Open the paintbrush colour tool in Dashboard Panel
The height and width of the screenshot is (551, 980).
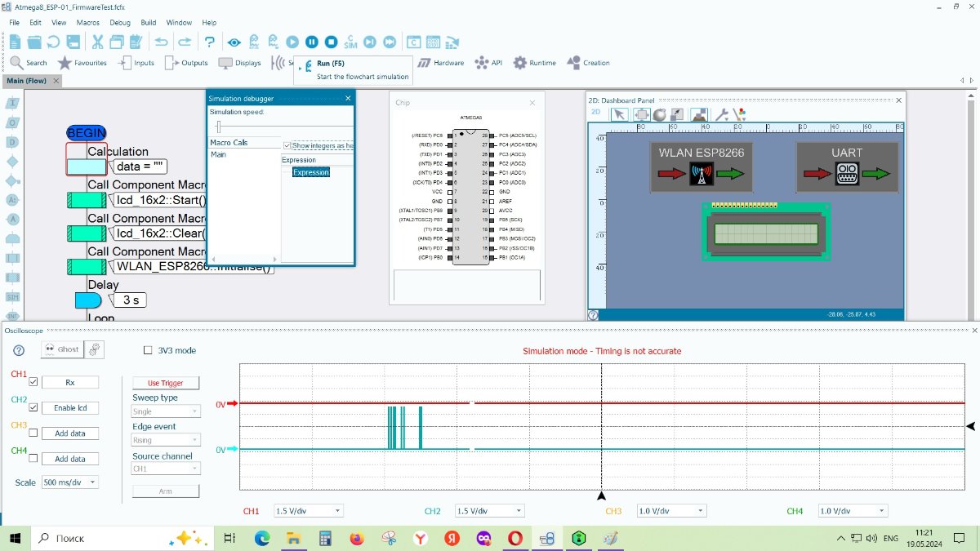(740, 114)
